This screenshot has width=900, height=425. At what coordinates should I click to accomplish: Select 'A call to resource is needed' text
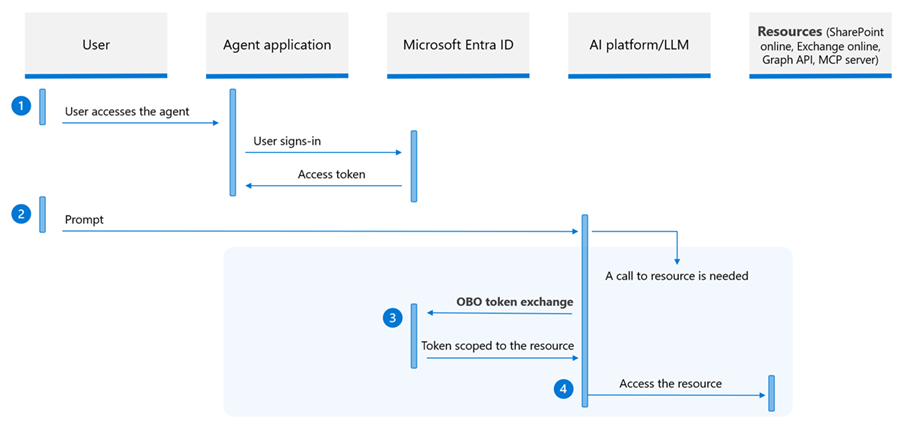677,276
